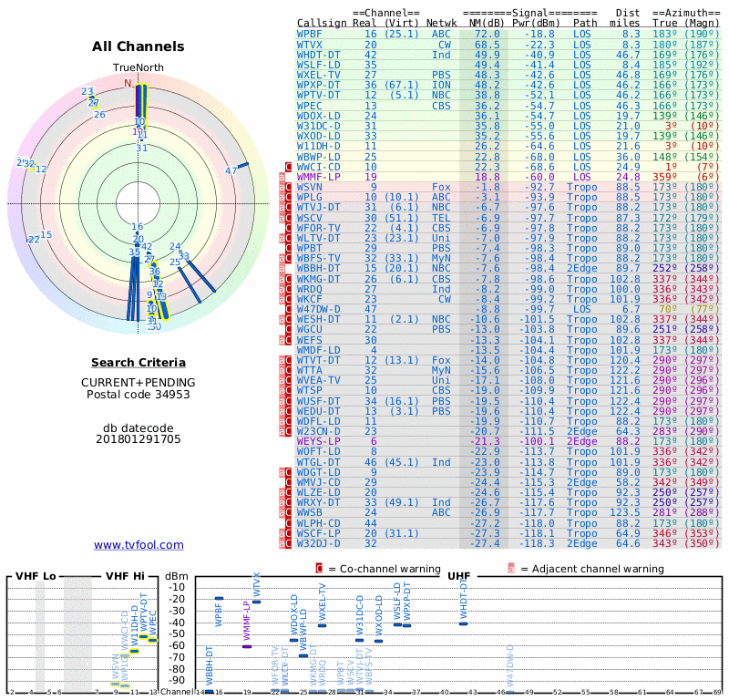Image resolution: width=729 pixels, height=700 pixels.
Task: Click the WHDT-DT bar in UHF chart
Action: 463,623
